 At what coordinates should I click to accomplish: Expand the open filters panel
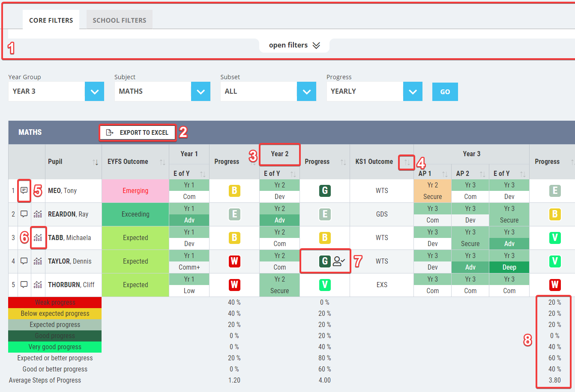click(x=294, y=45)
